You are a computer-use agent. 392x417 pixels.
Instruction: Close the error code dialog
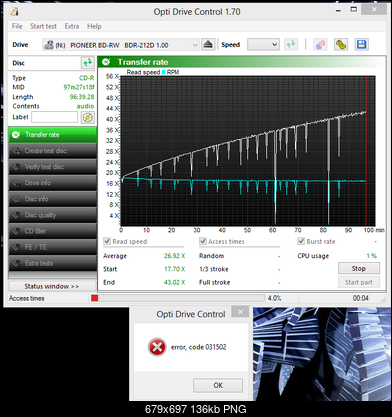(240, 312)
